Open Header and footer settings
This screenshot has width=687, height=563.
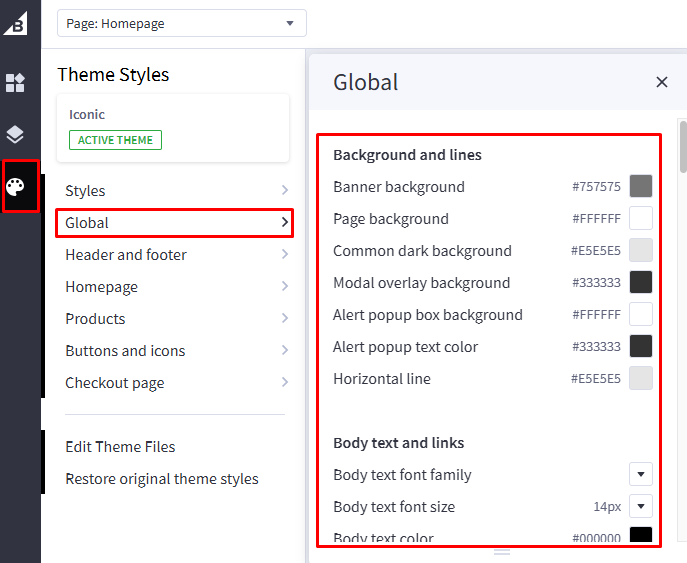click(x=126, y=255)
